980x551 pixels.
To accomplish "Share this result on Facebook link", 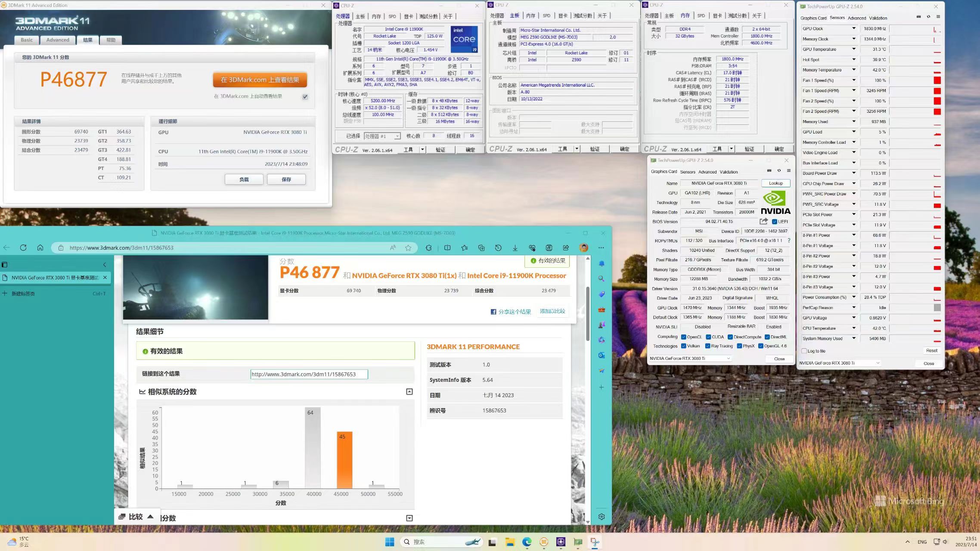I will click(x=511, y=312).
